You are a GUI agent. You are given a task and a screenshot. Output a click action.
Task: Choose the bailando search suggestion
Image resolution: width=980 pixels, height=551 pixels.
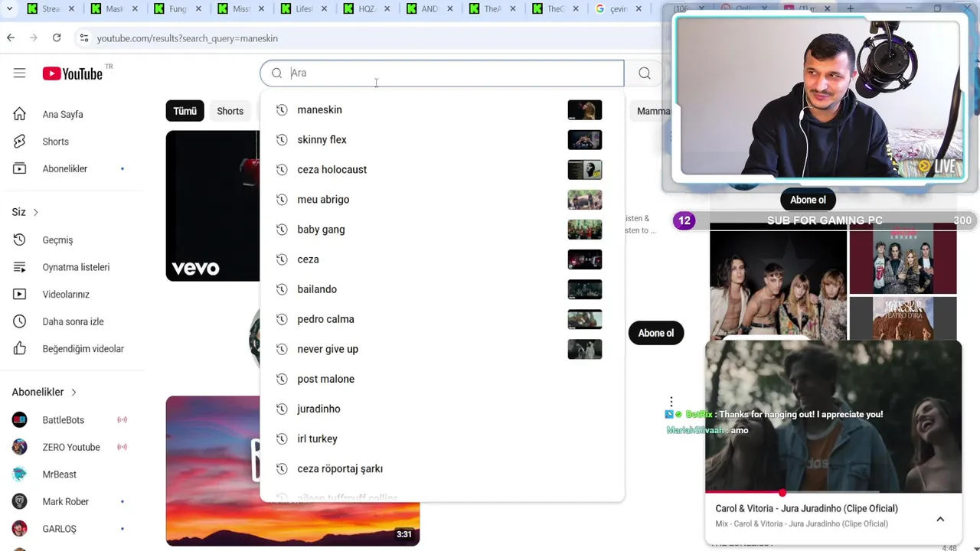pyautogui.click(x=442, y=289)
